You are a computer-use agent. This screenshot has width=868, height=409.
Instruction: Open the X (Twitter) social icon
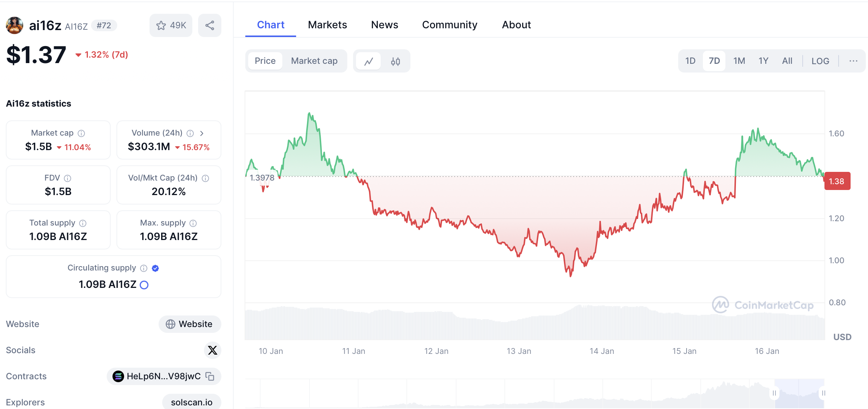(x=212, y=350)
